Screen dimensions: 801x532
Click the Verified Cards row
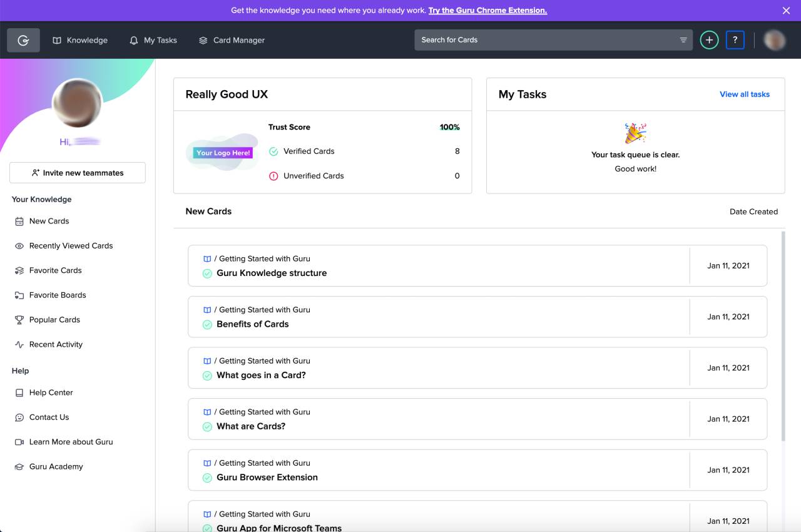click(364, 151)
